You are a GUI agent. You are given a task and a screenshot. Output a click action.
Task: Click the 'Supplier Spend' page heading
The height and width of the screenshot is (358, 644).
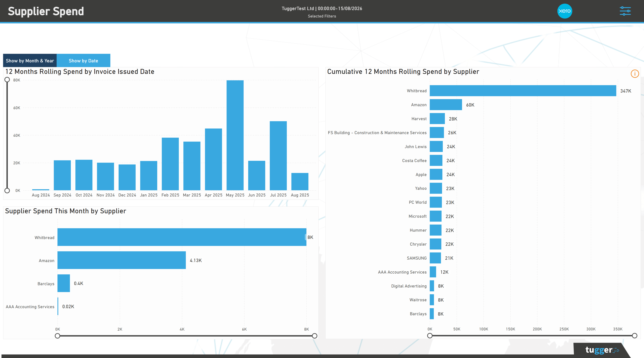pos(46,11)
